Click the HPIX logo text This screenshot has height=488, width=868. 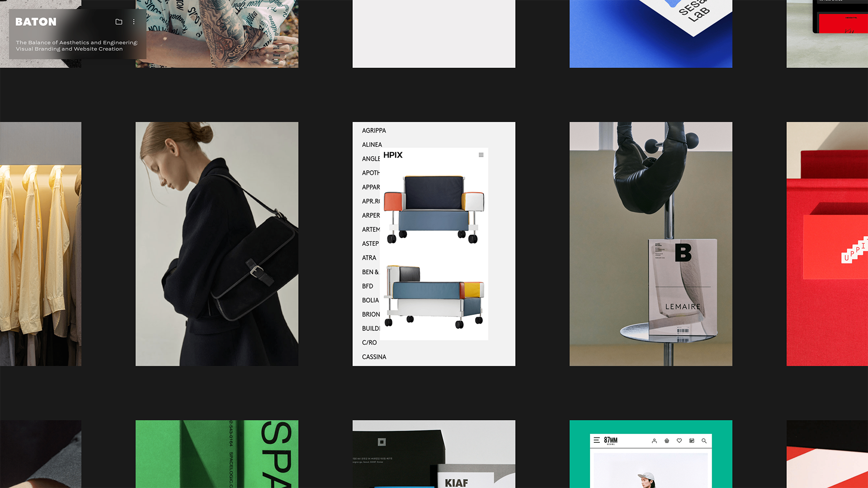click(393, 155)
